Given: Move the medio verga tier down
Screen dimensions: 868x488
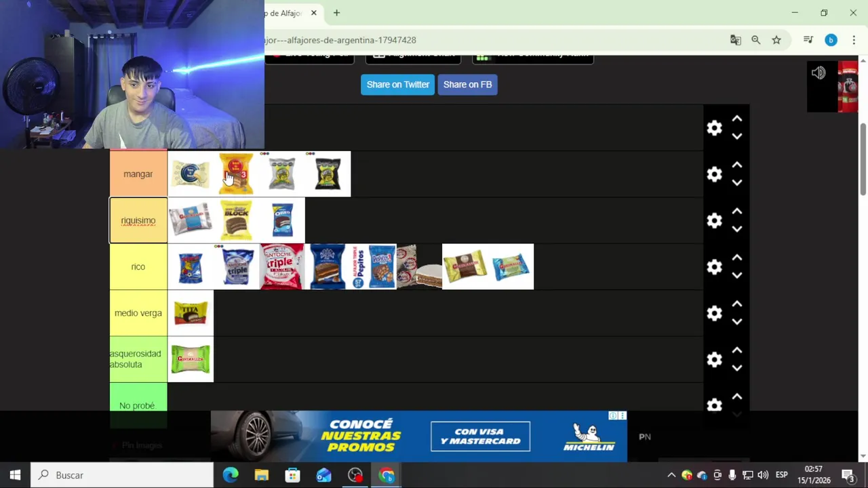Looking at the screenshot, I should click(737, 321).
